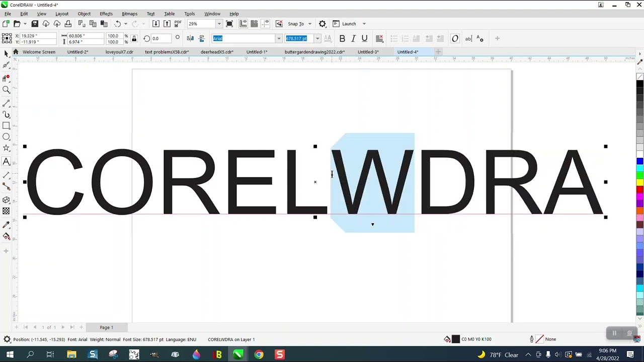The width and height of the screenshot is (644, 362).
Task: Toggle show rulers button
Action: pos(243,24)
